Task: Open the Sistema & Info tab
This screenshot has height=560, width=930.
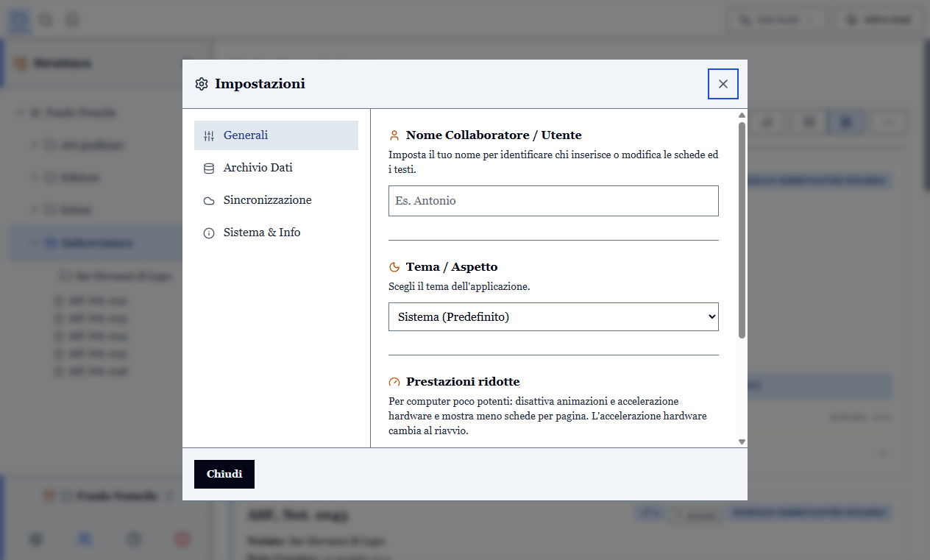Action: tap(276, 233)
